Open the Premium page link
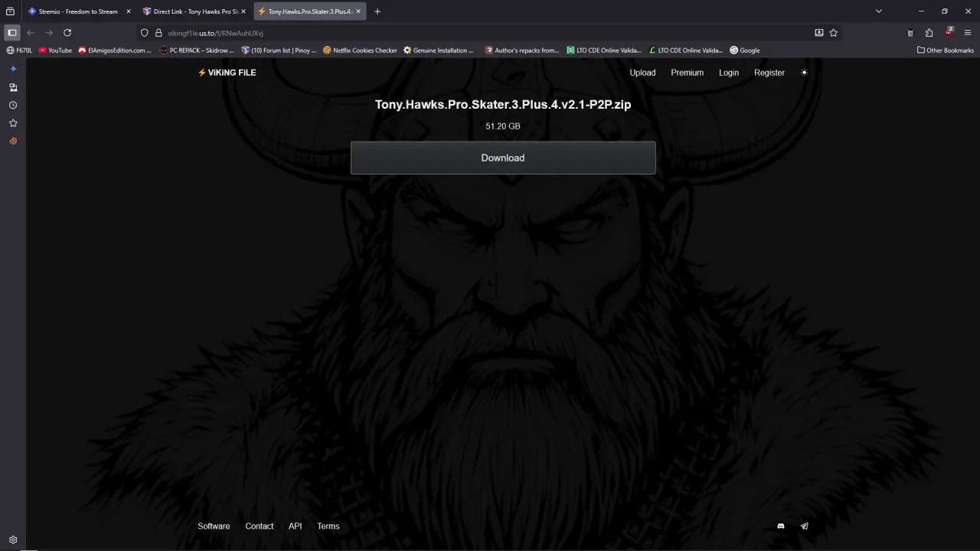The width and height of the screenshot is (980, 551). (x=687, y=73)
